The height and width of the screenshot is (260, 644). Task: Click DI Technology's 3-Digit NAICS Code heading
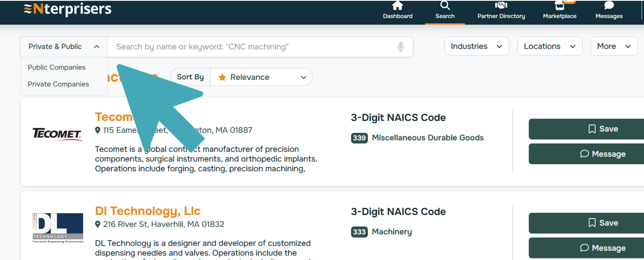398,212
